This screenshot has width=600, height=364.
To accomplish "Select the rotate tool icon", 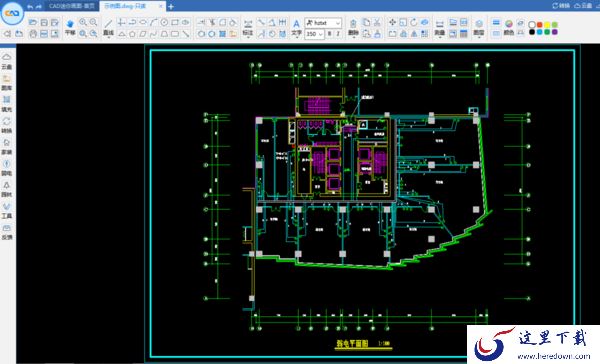I will [414, 22].
